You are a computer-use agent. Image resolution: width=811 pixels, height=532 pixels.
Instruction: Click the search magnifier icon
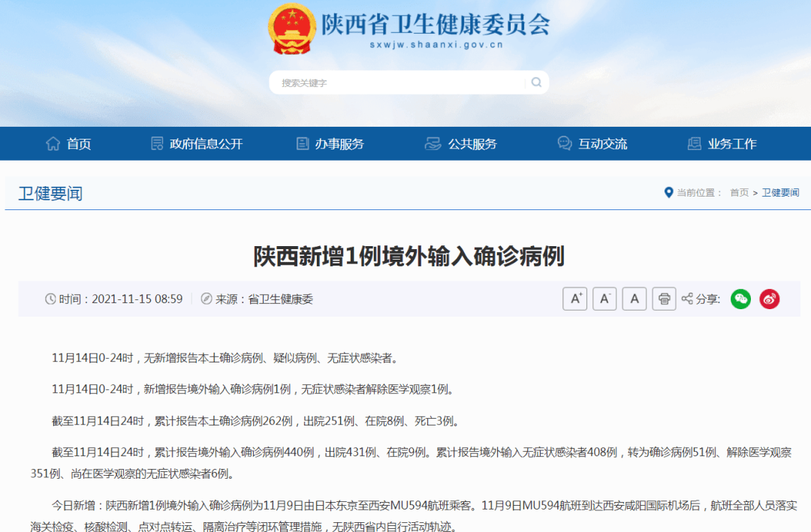tap(535, 82)
